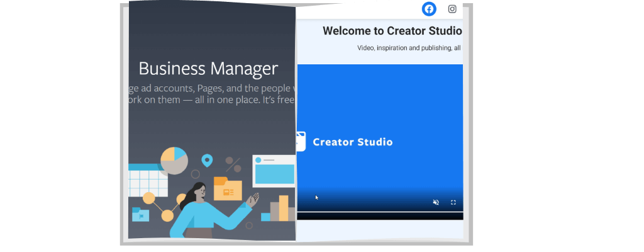The width and height of the screenshot is (644, 252).
Task: Unmute the Creator Studio video
Action: [x=436, y=202]
